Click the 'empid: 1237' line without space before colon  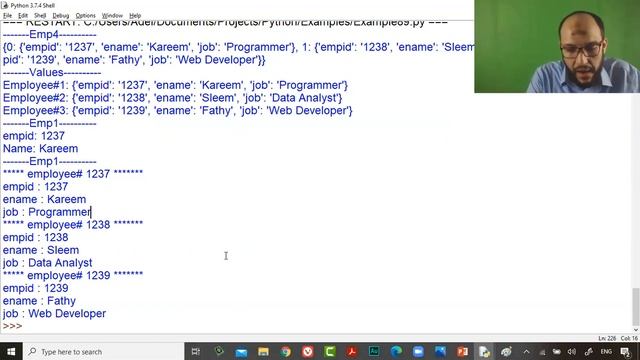pos(34,136)
